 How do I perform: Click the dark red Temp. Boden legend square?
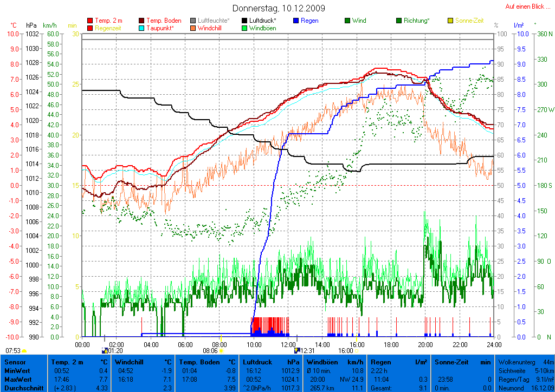click(x=142, y=21)
